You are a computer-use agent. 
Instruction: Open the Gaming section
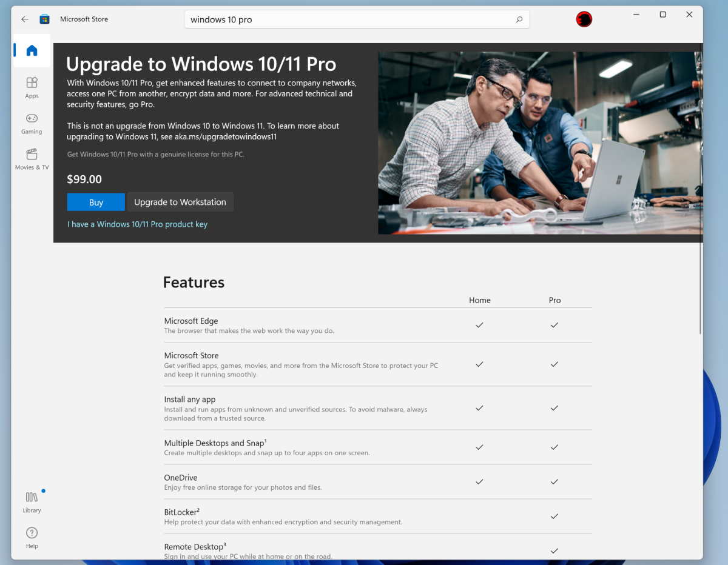32,124
